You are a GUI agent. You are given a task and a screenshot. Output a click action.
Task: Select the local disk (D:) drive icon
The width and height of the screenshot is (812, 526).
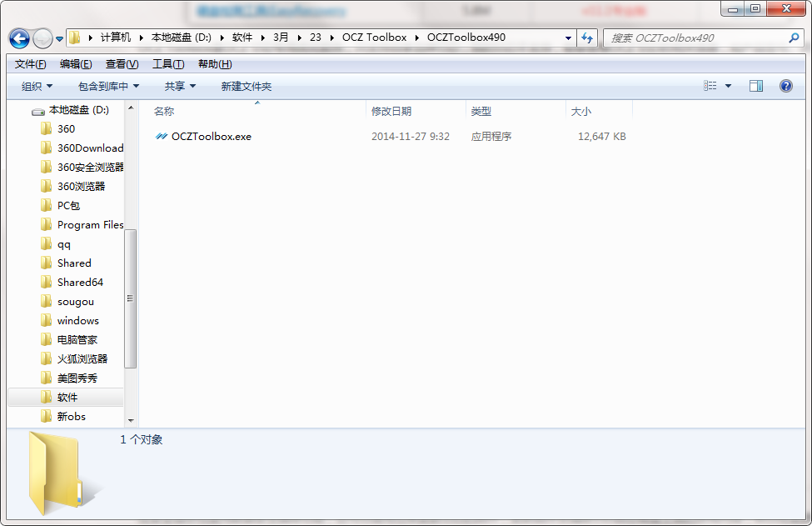37,110
